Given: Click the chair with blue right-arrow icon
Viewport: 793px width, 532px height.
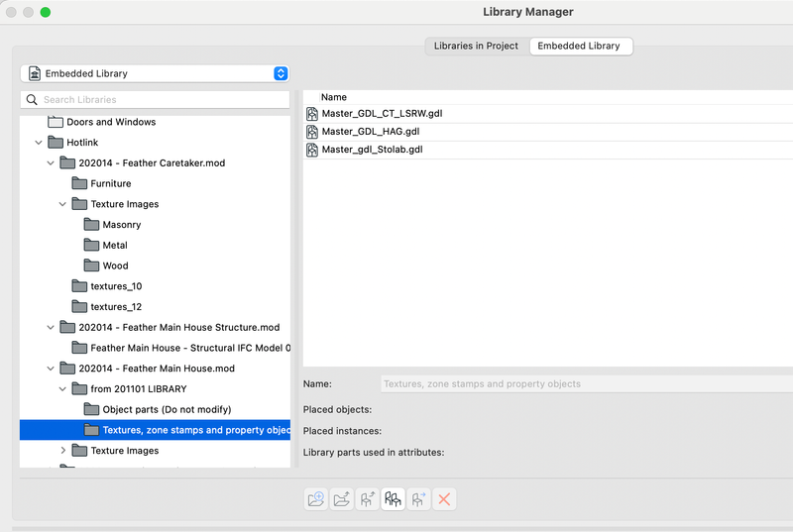Looking at the screenshot, I should pyautogui.click(x=418, y=499).
